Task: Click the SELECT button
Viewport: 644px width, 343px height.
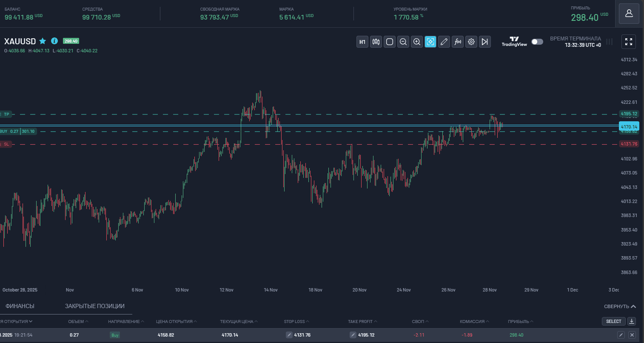Action: [x=613, y=321]
